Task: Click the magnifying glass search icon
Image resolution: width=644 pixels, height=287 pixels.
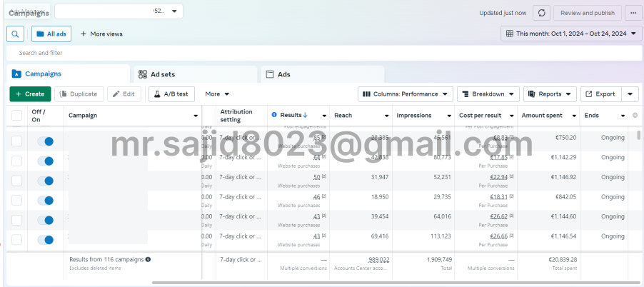Action: pyautogui.click(x=15, y=34)
